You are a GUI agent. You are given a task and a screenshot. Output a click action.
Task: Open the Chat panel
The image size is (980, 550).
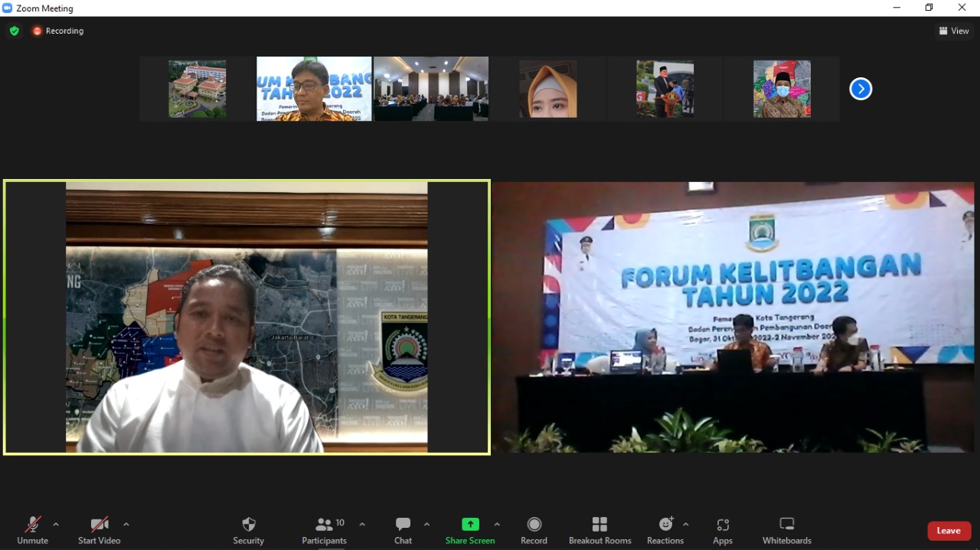pos(403,530)
